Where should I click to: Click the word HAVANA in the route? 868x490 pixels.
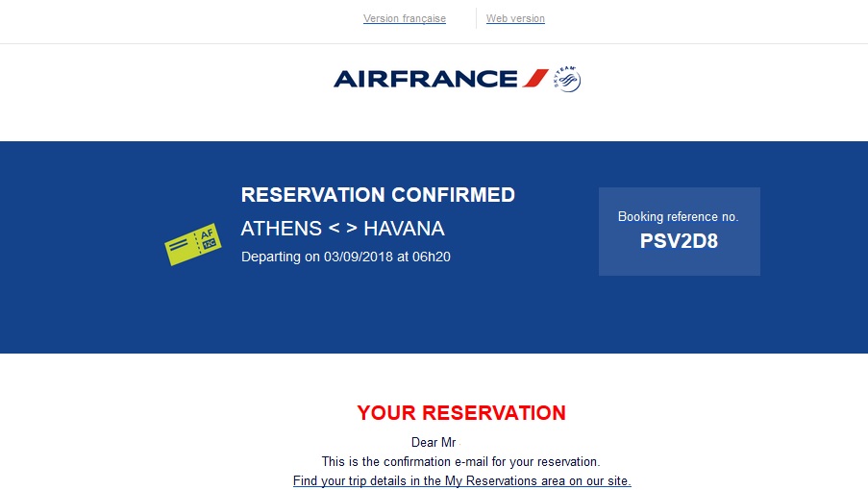pyautogui.click(x=404, y=229)
